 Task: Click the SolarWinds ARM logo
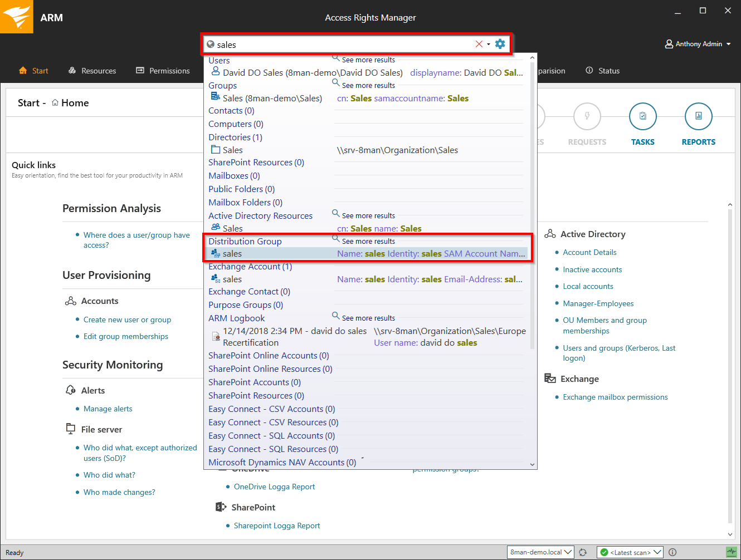17,17
